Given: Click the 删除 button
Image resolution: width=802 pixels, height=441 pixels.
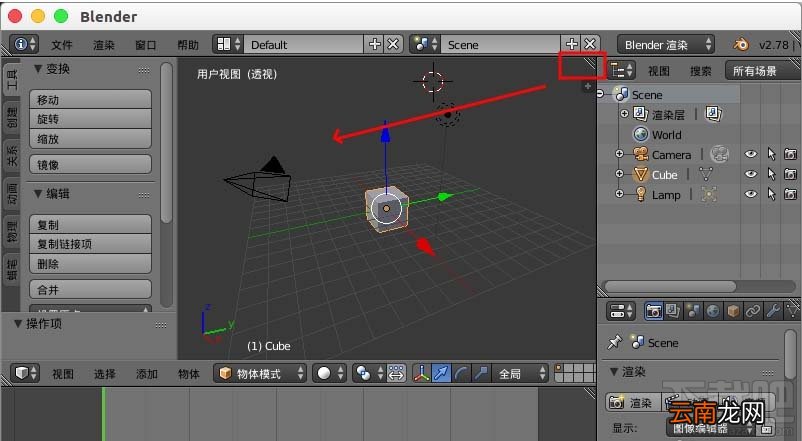Looking at the screenshot, I should [91, 264].
